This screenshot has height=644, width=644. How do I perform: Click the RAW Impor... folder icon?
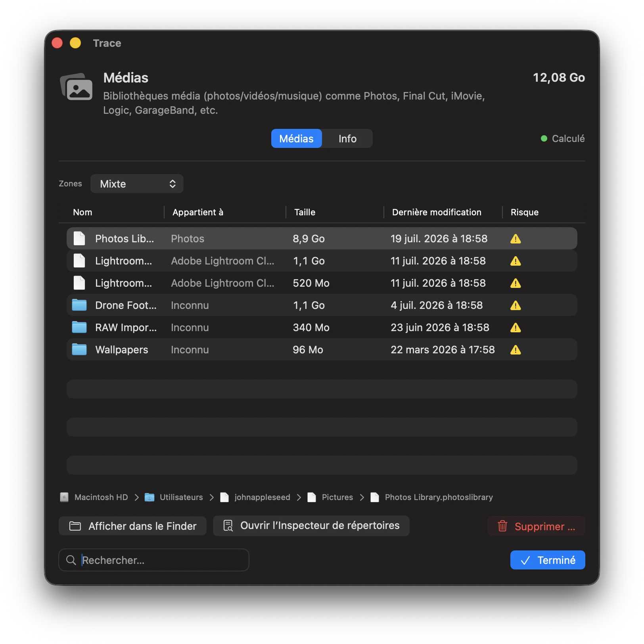79,327
